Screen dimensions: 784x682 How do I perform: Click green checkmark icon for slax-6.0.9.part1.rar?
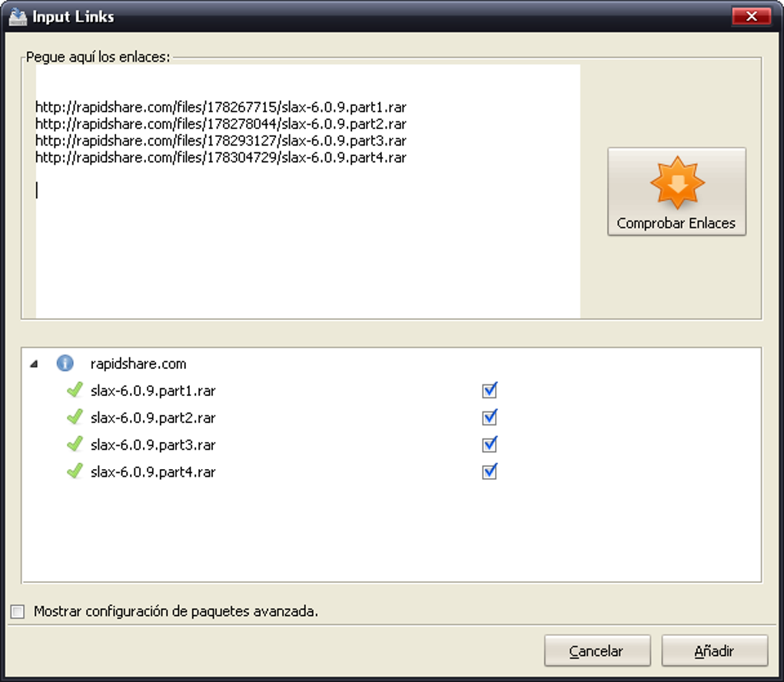[x=75, y=391]
